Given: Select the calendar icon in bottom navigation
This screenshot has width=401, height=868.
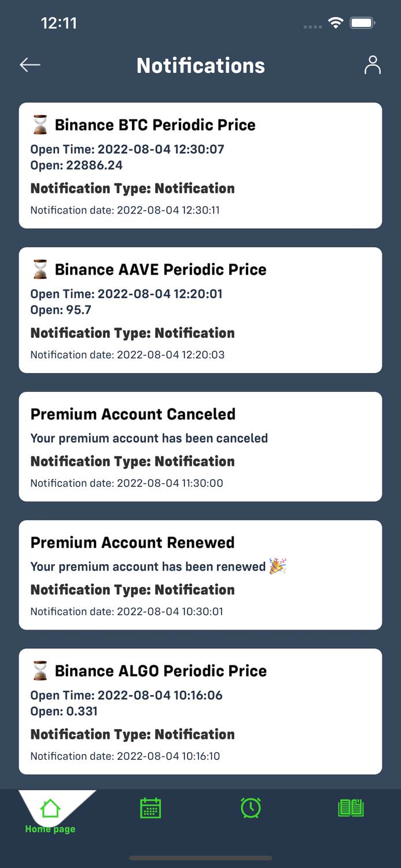Looking at the screenshot, I should [x=150, y=808].
